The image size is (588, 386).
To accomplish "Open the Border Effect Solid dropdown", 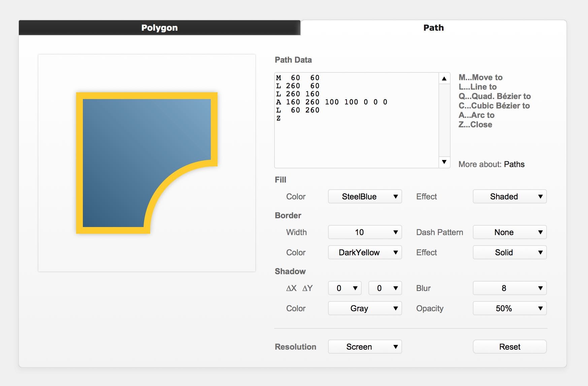I will 510,252.
